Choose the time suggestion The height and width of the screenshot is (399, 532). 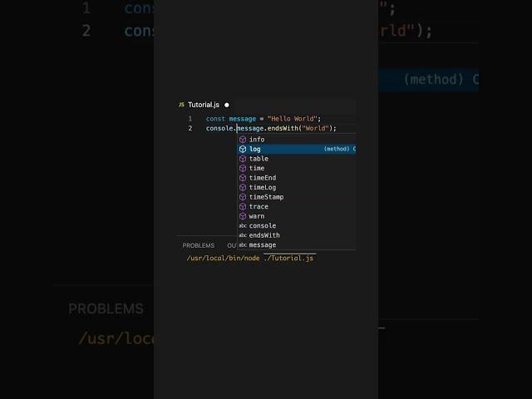[296, 168]
